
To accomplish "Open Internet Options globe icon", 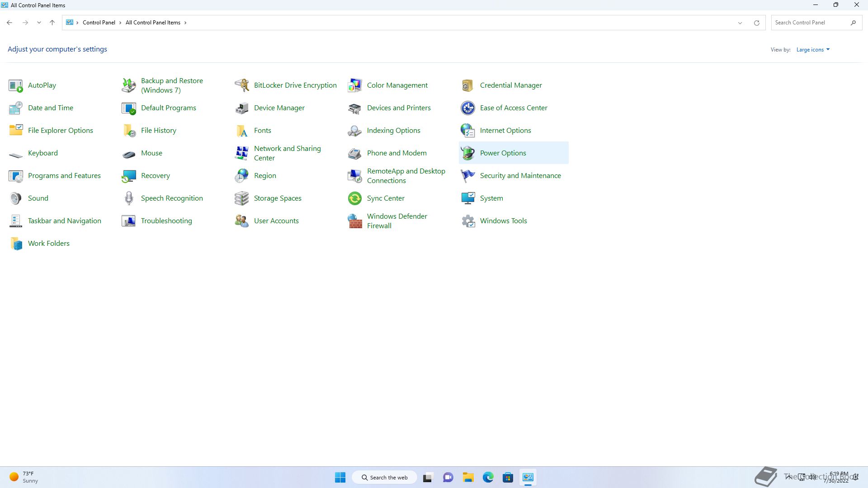I will (x=468, y=131).
